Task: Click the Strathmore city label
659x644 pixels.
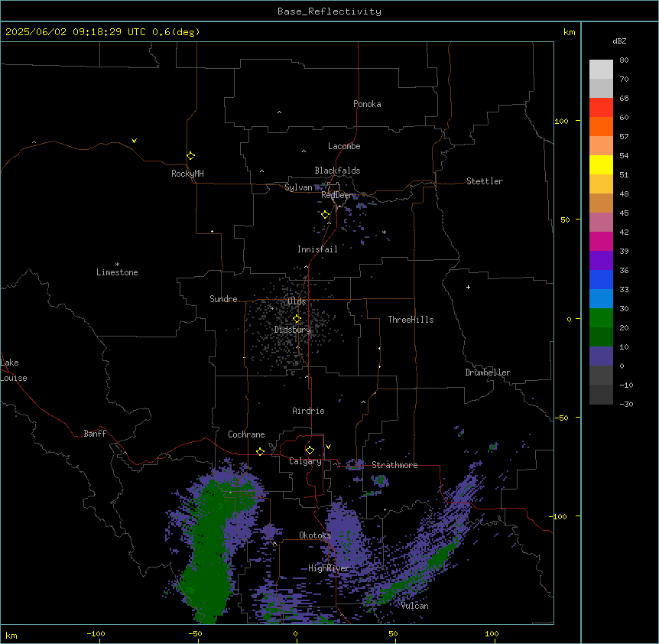Action: pos(394,465)
